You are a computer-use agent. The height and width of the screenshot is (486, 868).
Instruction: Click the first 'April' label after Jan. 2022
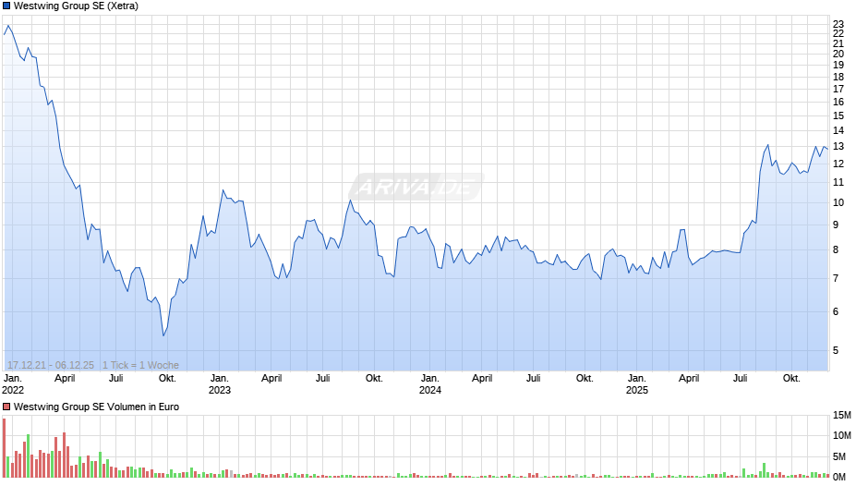pyautogui.click(x=65, y=379)
